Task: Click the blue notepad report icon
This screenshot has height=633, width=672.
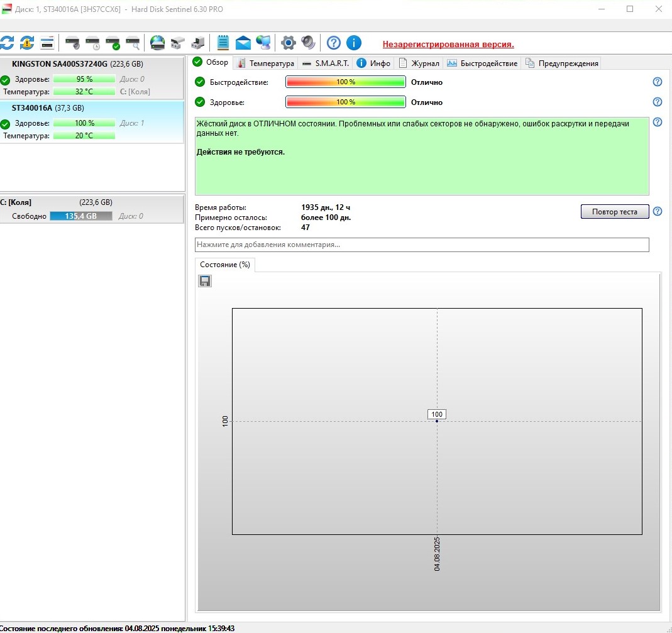Action: 223,43
